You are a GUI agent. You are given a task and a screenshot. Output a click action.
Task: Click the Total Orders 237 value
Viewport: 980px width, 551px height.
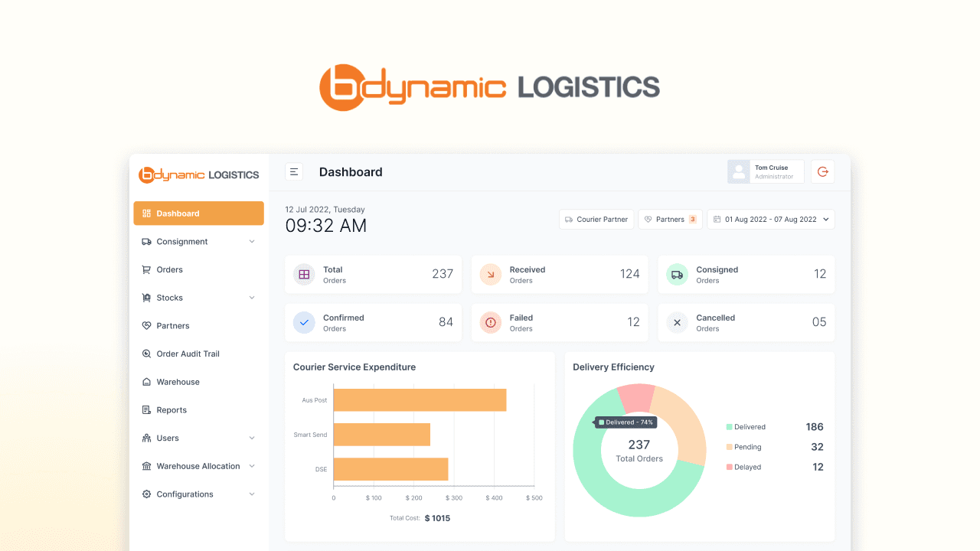[x=443, y=274]
